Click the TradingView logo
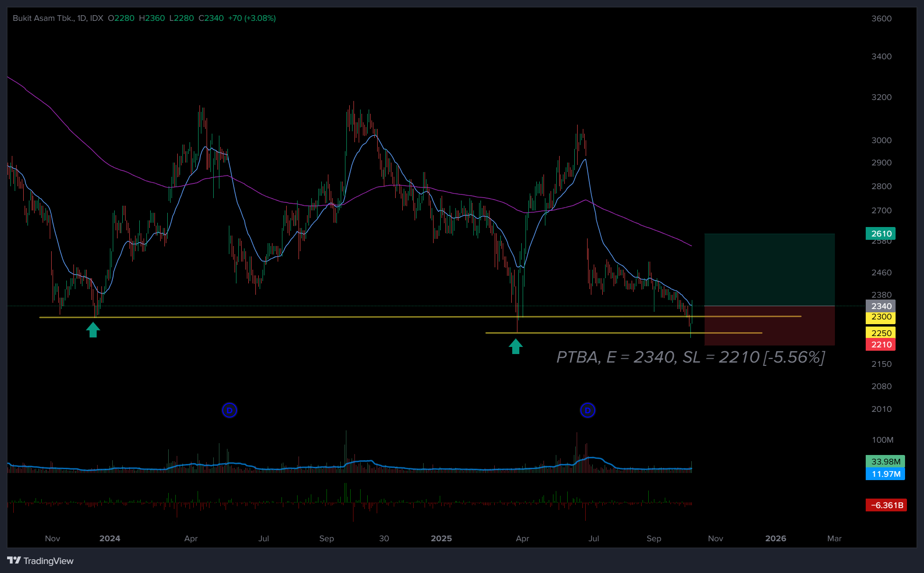Screen dimensions: 924x573 [40, 561]
